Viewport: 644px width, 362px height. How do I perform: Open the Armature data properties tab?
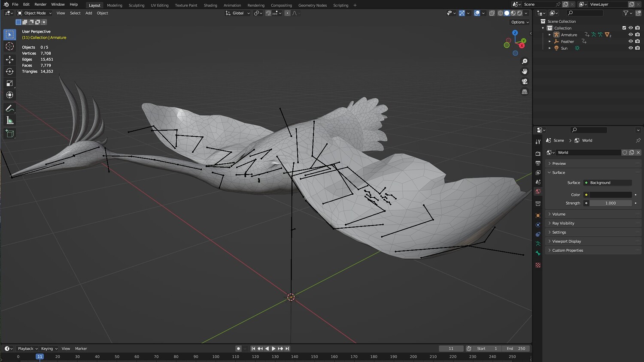click(x=538, y=244)
